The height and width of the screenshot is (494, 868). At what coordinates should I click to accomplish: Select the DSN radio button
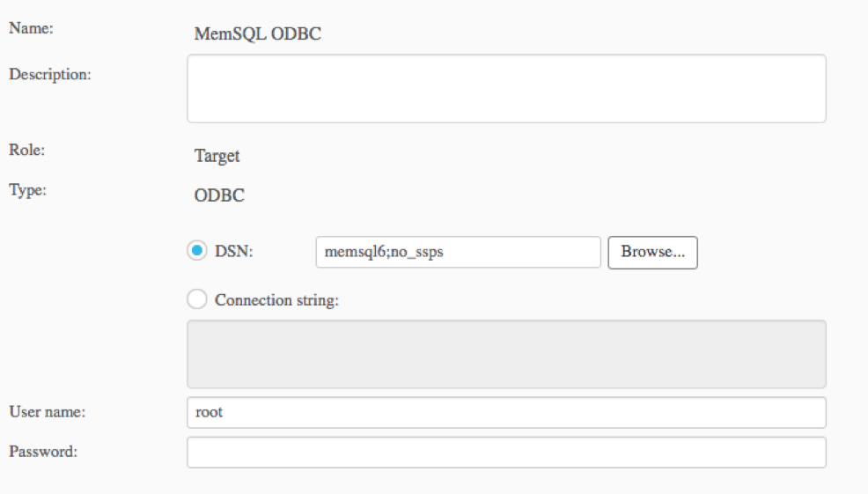197,251
